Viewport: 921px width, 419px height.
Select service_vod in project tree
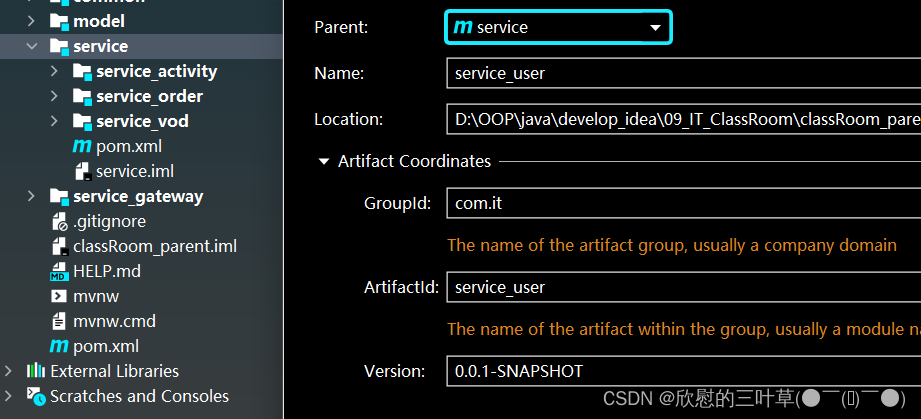143,122
